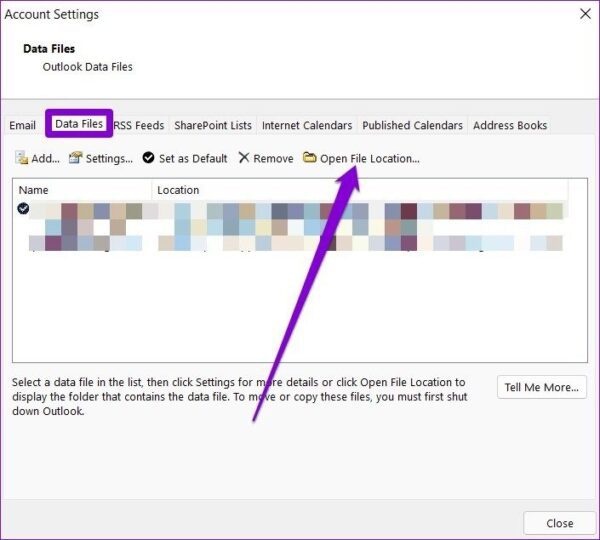Click Open File Location text label
Image resolution: width=600 pixels, height=540 pixels.
pos(370,158)
